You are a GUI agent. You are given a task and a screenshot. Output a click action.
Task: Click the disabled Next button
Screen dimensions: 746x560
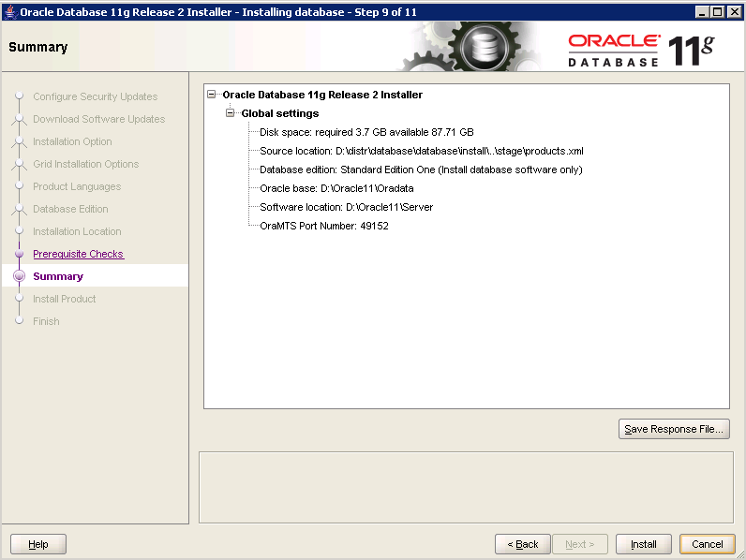[580, 544]
